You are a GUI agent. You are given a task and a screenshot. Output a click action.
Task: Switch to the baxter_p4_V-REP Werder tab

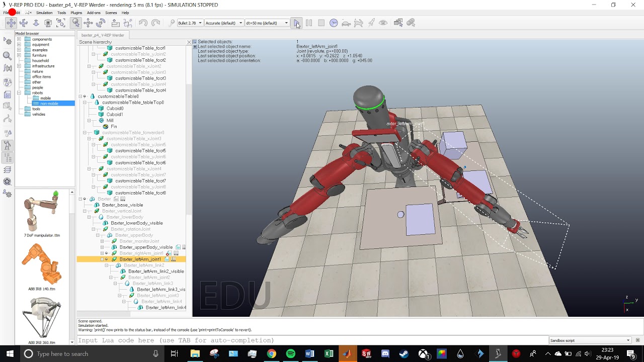103,35
